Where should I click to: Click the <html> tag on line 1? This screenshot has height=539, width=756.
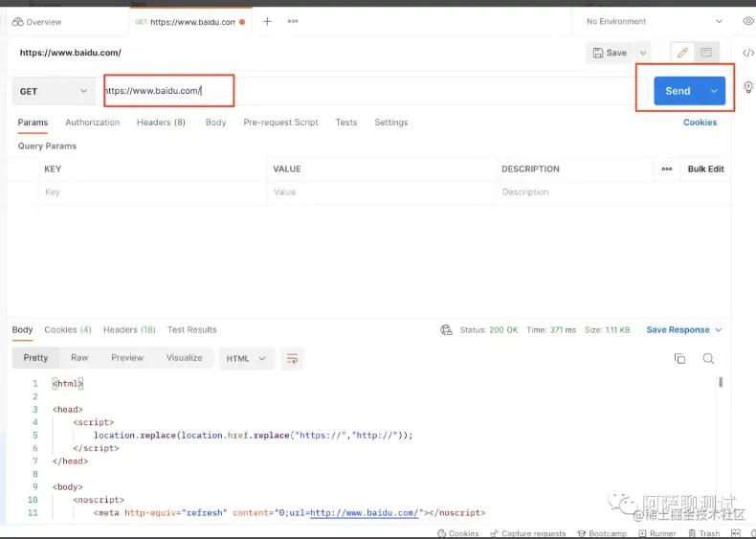coord(68,384)
